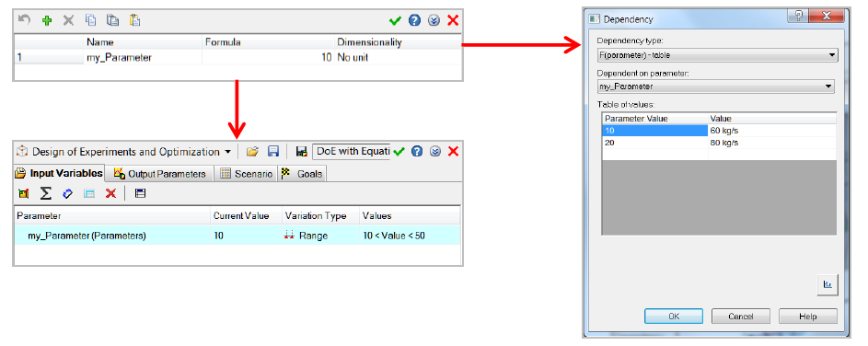Click the question mark in Dependency title bar
This screenshot has width=868, height=346.
[798, 16]
